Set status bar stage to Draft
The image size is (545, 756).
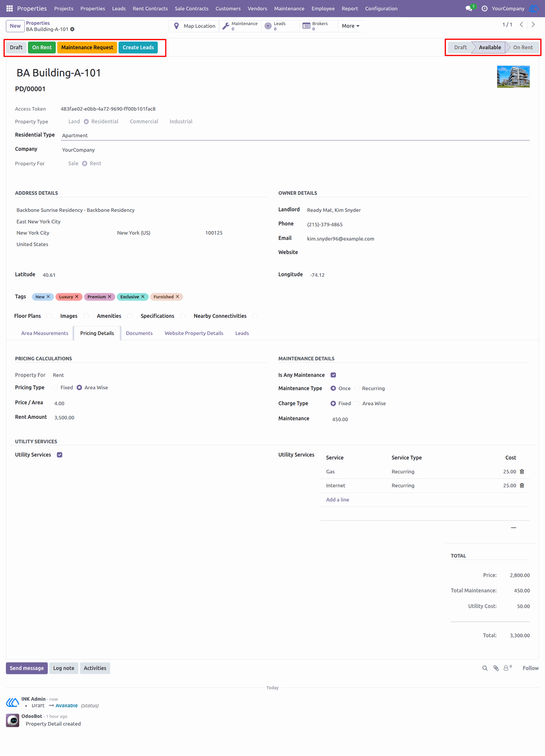coord(460,47)
